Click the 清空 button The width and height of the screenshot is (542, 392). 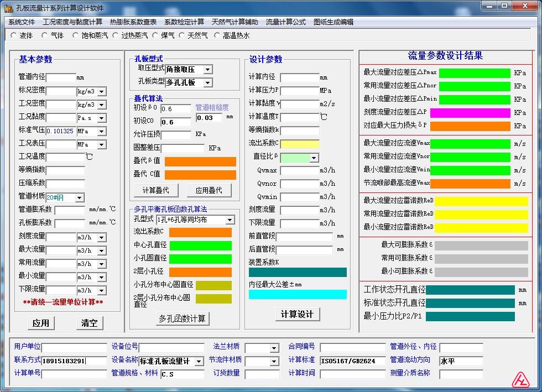click(90, 323)
